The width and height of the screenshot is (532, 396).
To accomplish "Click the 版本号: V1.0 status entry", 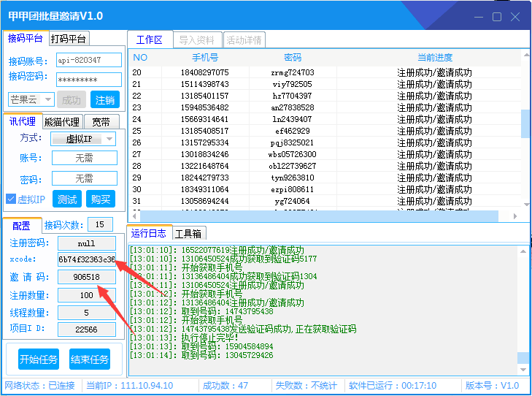I will point(492,386).
